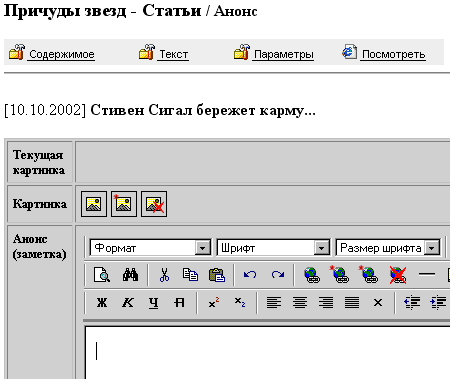Toggle subscript x₂ formatting

[x=240, y=303]
